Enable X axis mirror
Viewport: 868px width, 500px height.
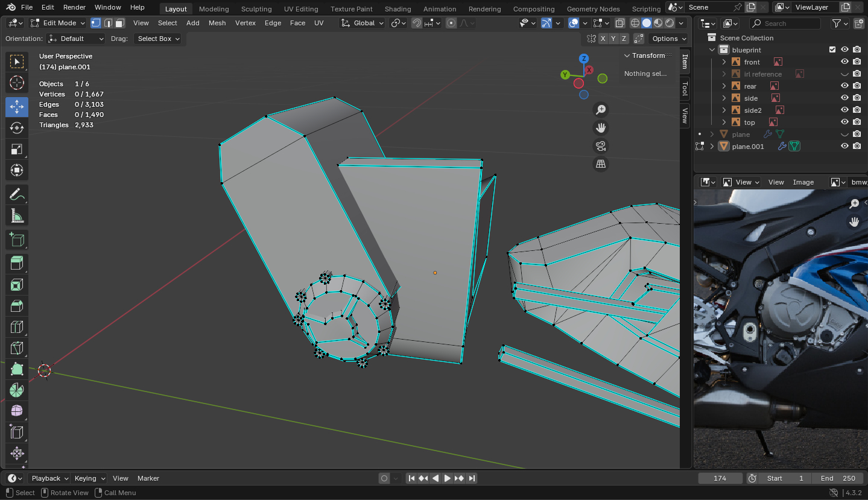[x=603, y=39]
